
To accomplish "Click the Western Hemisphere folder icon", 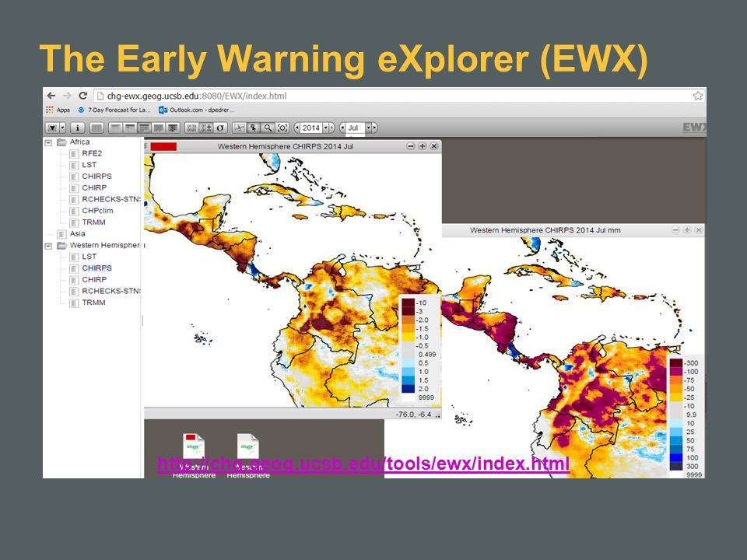I will [61, 246].
